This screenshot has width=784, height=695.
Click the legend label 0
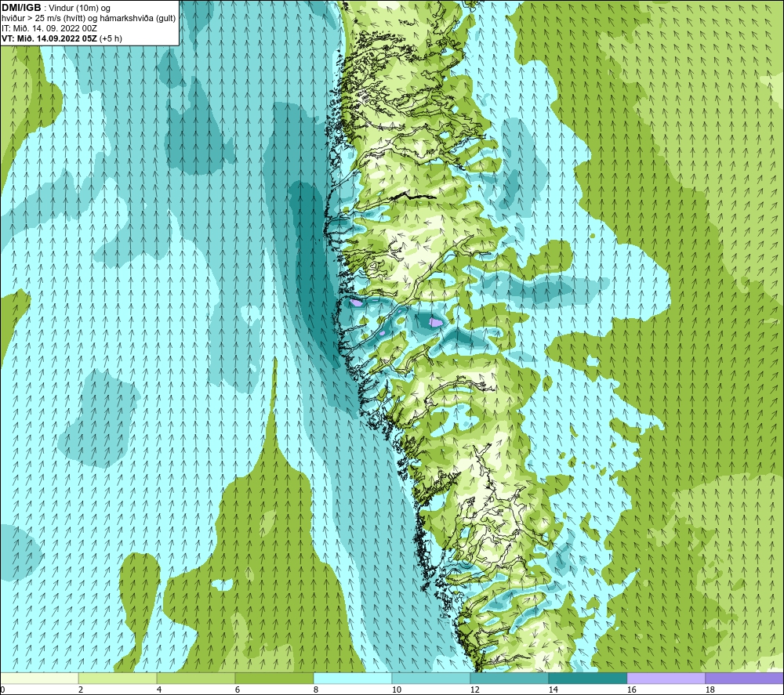tap(2, 690)
